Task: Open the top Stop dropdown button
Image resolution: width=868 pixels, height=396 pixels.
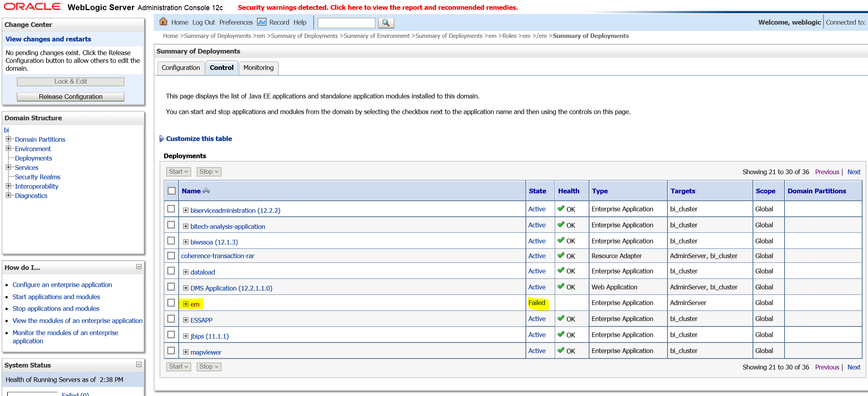Action: click(x=209, y=171)
